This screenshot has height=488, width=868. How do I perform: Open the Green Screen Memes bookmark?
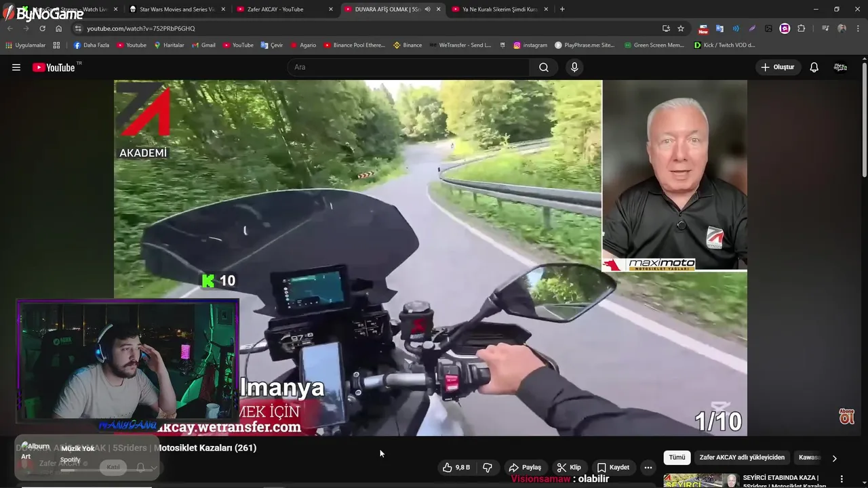pos(654,45)
